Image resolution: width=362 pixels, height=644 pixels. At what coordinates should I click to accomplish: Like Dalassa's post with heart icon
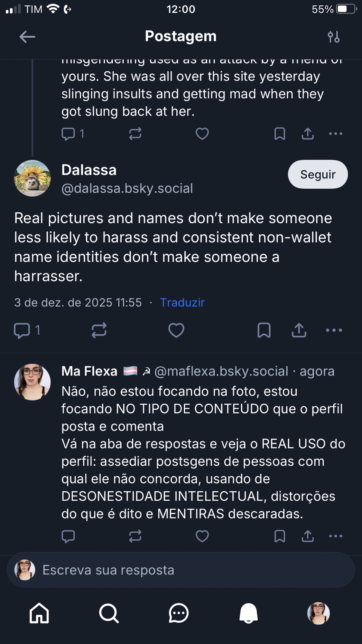click(x=176, y=330)
